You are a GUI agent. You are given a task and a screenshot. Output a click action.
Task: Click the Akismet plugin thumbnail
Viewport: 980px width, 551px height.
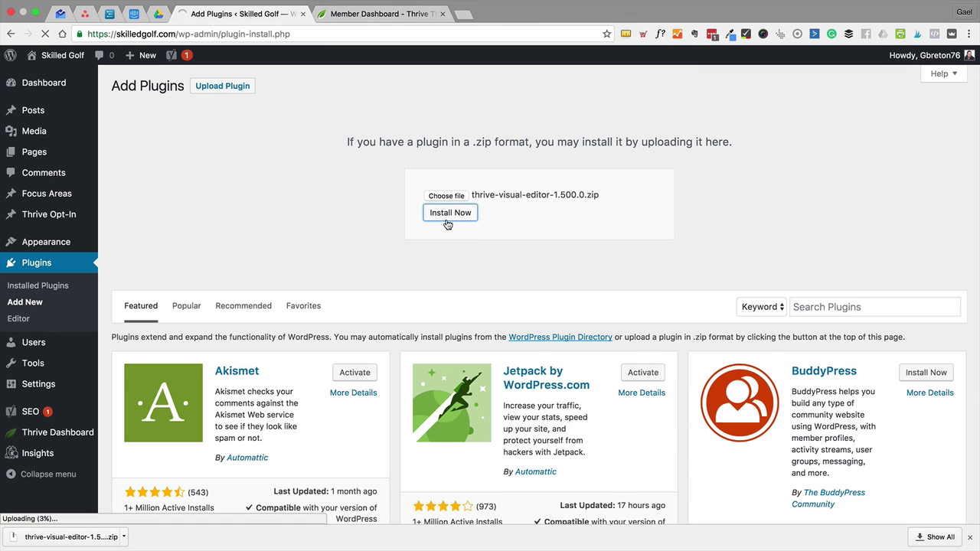pyautogui.click(x=163, y=403)
